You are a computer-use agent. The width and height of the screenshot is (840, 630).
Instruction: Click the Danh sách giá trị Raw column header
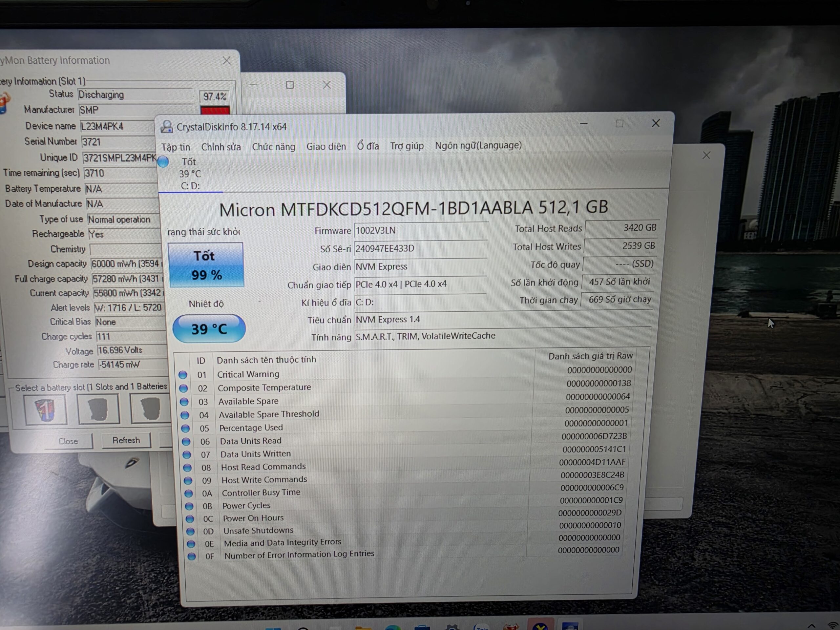point(591,356)
